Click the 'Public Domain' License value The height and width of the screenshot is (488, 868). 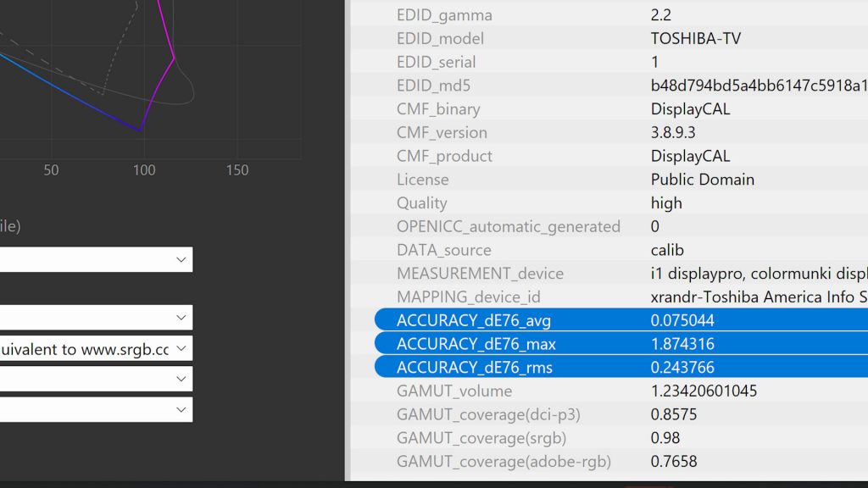coord(703,180)
